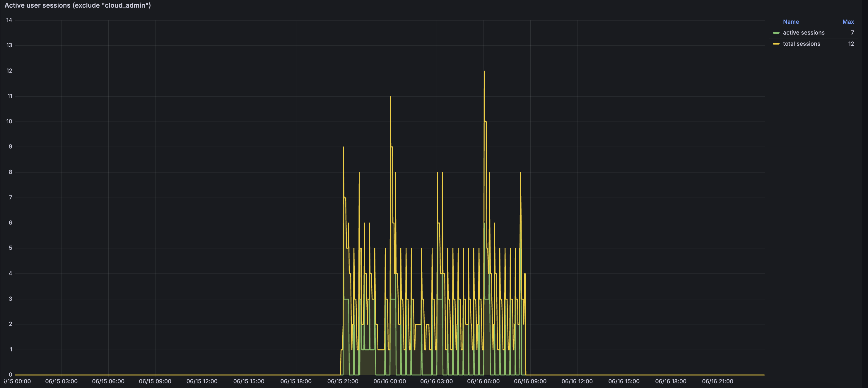The image size is (868, 388).
Task: Toggle the active sessions series in legend
Action: point(803,33)
